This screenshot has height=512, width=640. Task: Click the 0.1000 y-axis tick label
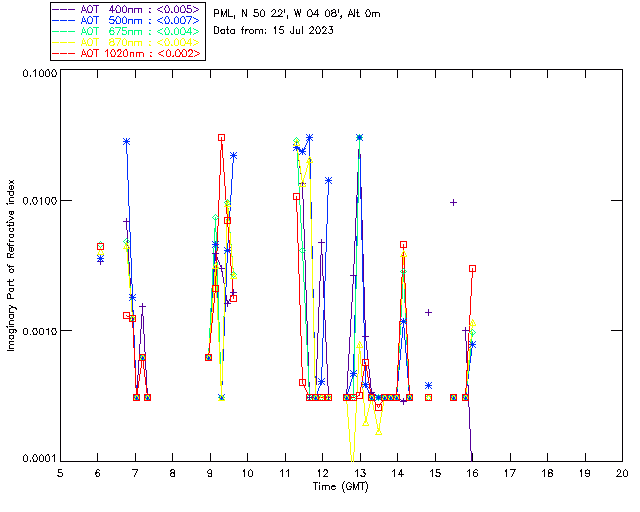point(38,75)
